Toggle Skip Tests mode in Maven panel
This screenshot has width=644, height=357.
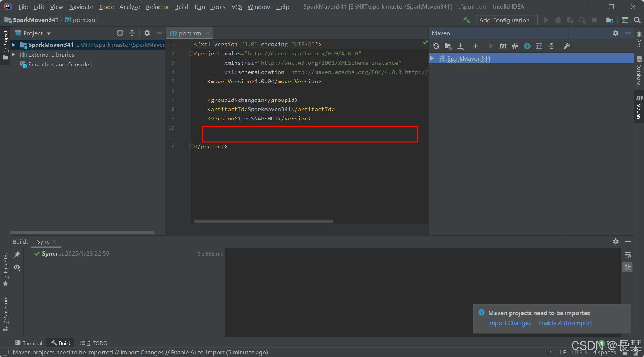515,46
